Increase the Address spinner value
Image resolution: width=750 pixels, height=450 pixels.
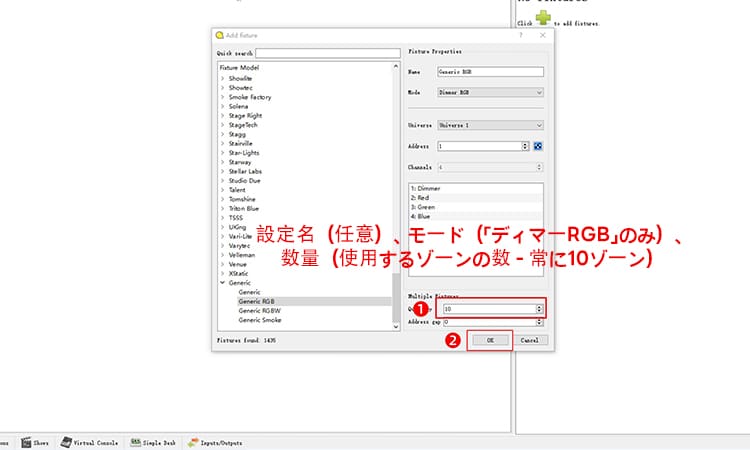point(525,144)
